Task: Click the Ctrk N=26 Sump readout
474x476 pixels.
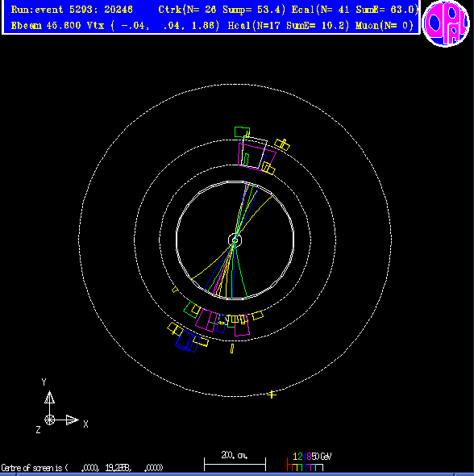Action: click(222, 10)
